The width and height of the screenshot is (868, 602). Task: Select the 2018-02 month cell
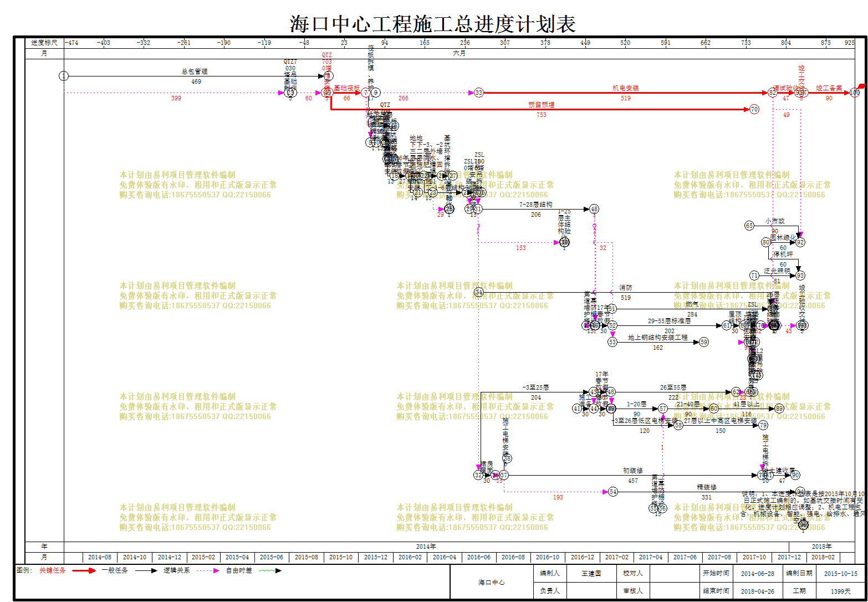pyautogui.click(x=822, y=557)
